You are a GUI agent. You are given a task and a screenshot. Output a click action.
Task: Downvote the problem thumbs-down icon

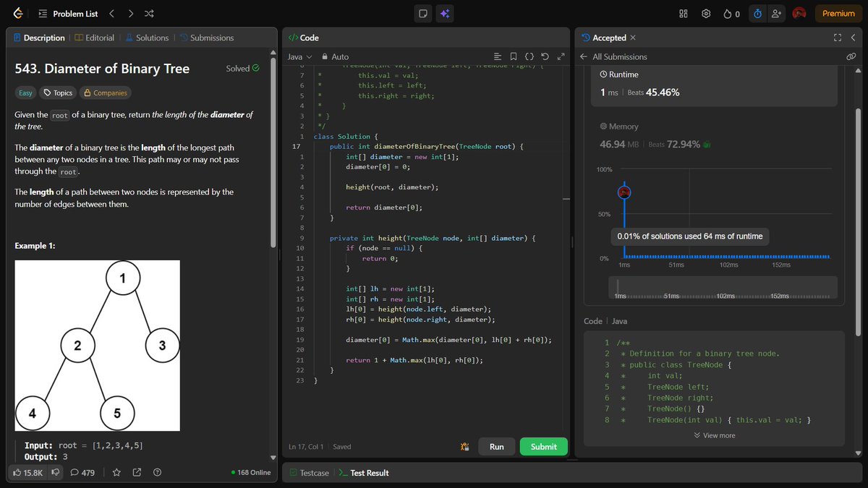pyautogui.click(x=55, y=473)
